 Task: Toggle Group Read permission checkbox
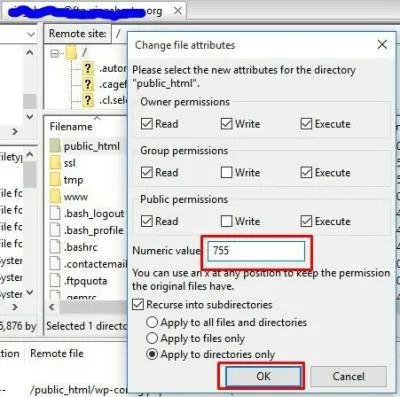pos(147,172)
